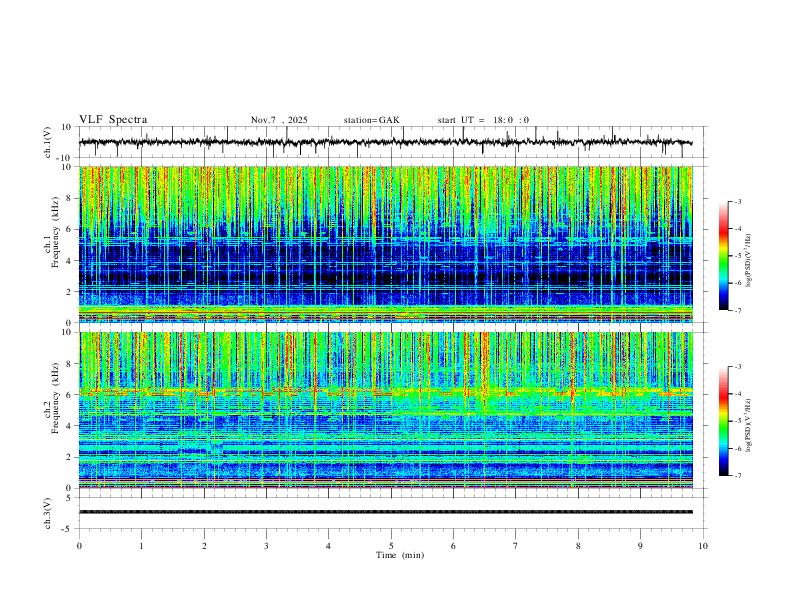792x612 pixels.
Task: Click the 'ch.1(V)' waveform axis label
Action: pyautogui.click(x=48, y=142)
